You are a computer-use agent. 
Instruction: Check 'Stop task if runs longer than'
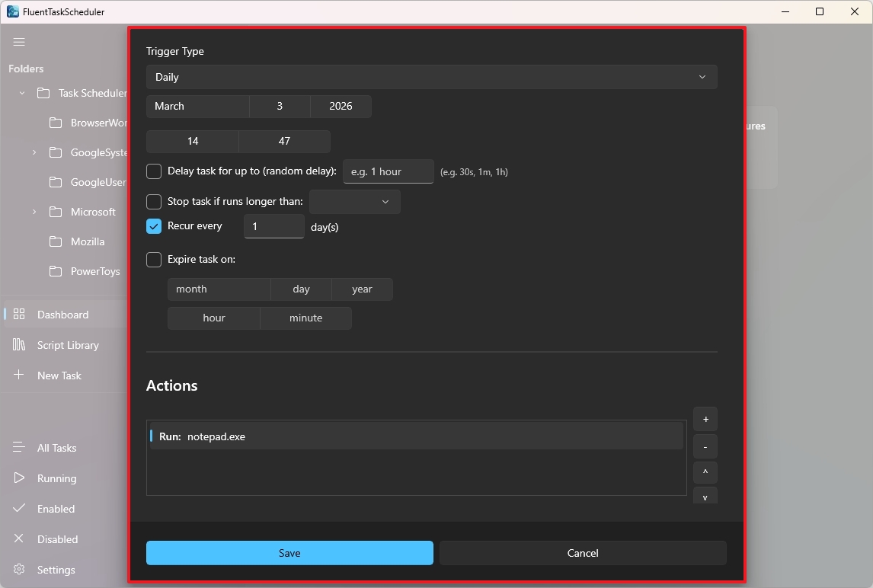click(153, 202)
